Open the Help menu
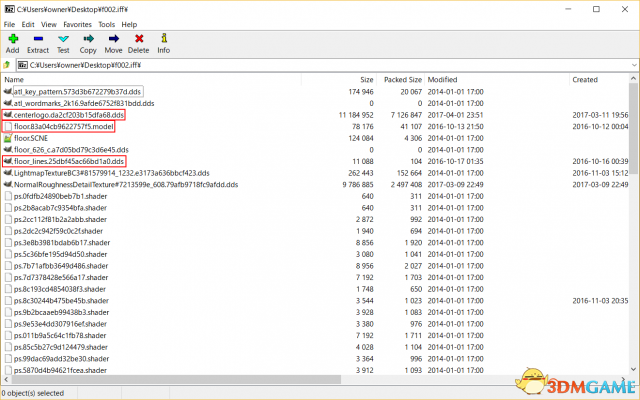 pyautogui.click(x=129, y=24)
